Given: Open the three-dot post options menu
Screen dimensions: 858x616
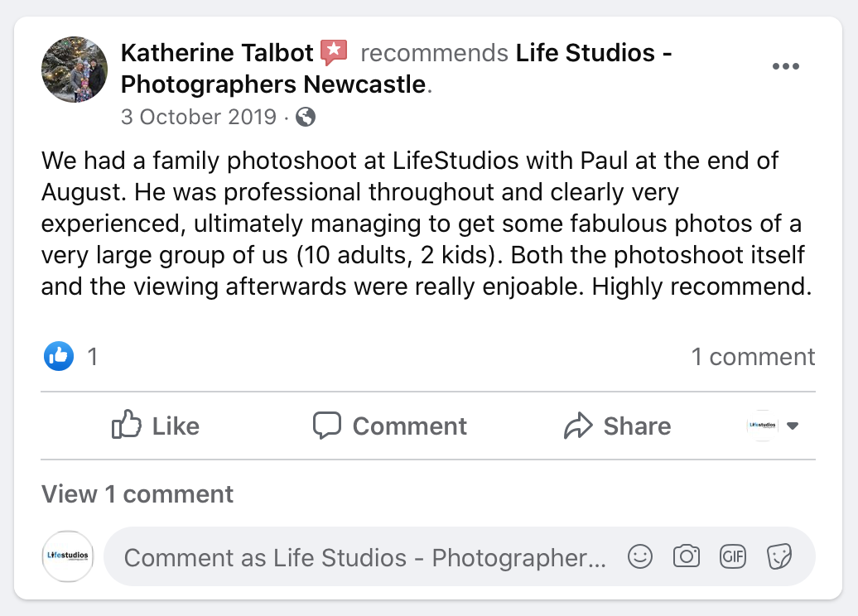Looking at the screenshot, I should coord(785,67).
